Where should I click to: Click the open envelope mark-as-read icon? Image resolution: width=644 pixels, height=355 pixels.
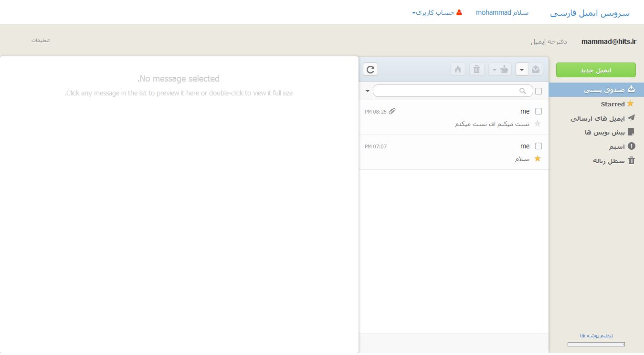tap(536, 70)
